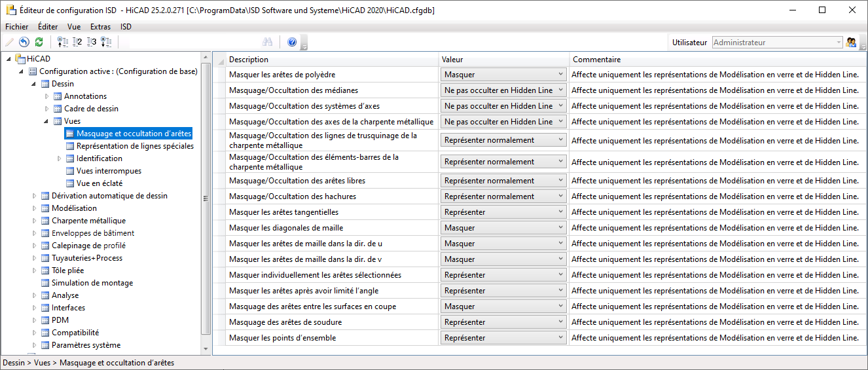Expand the Annotations tree node

point(47,96)
